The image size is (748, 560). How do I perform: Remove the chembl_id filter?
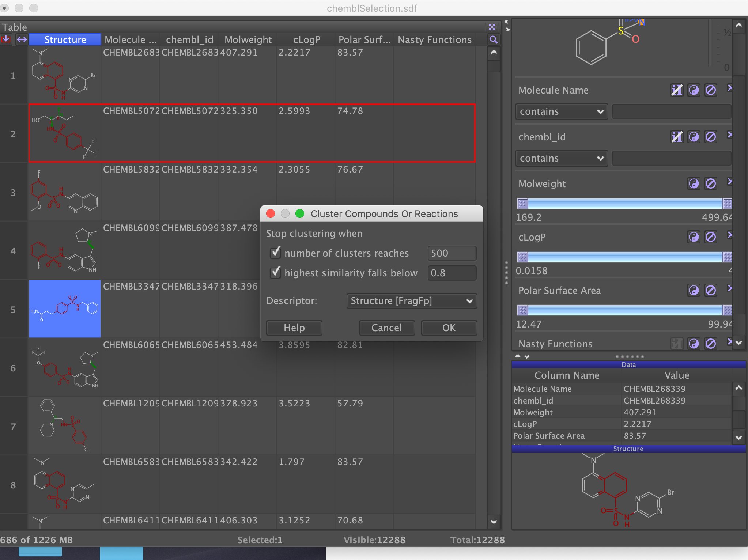pyautogui.click(x=729, y=135)
